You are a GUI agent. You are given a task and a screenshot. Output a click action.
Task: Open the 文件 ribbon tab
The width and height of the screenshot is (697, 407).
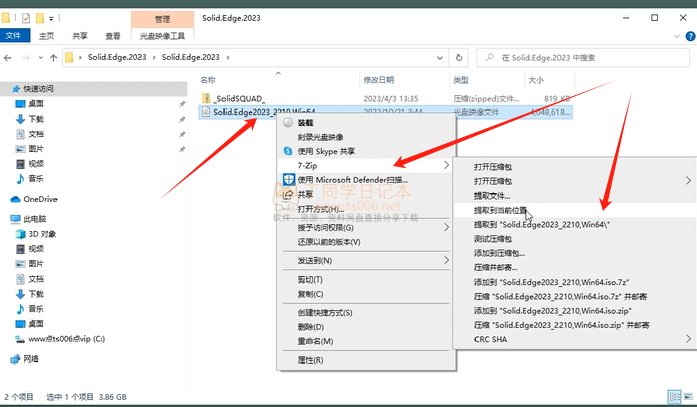click(x=14, y=35)
